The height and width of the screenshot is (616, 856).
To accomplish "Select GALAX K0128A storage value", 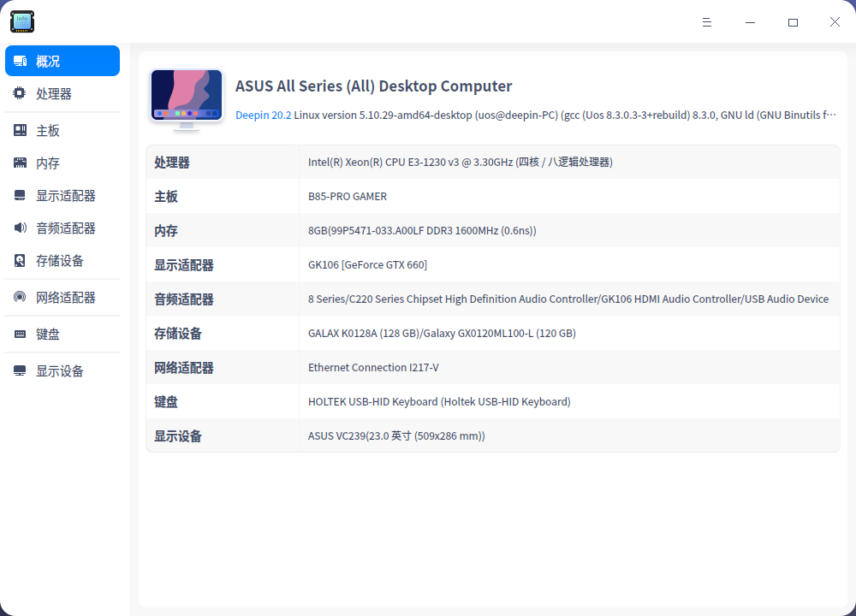I will [x=443, y=334].
